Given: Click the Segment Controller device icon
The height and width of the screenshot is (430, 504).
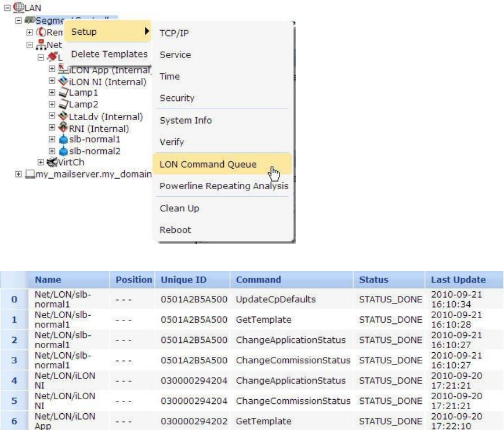Looking at the screenshot, I should coord(30,20).
